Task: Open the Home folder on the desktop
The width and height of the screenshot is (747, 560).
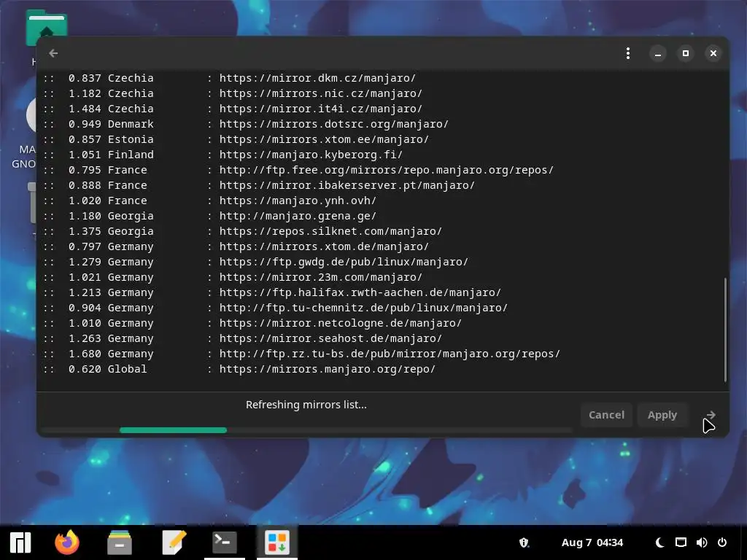Action: 46,28
